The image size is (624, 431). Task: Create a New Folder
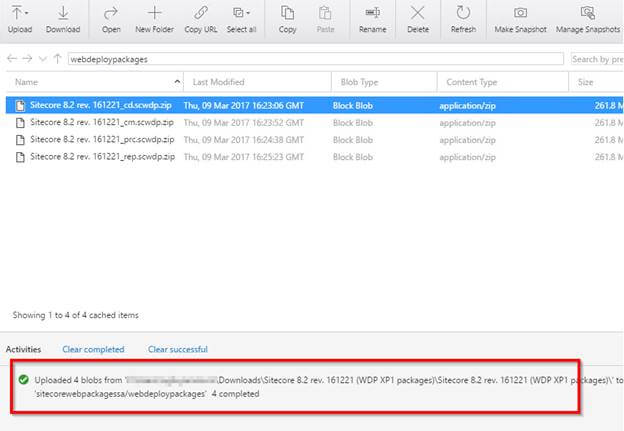(154, 19)
